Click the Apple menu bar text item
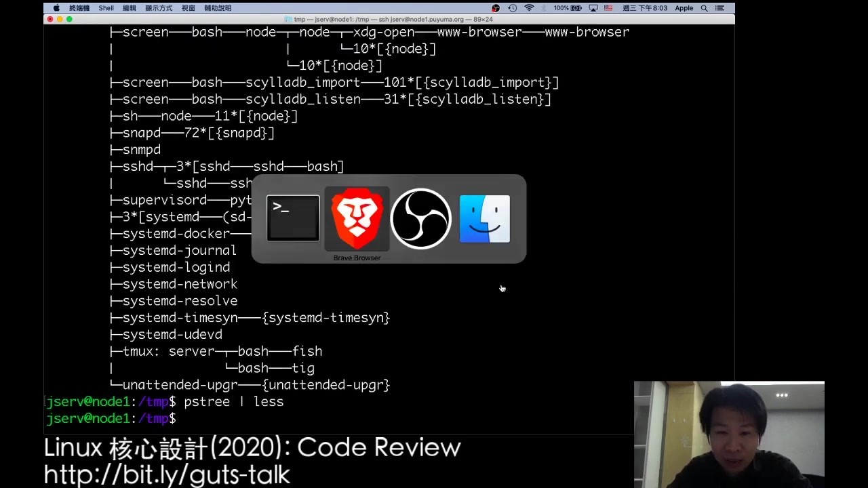Viewport: 868px width, 488px height. [x=684, y=7]
